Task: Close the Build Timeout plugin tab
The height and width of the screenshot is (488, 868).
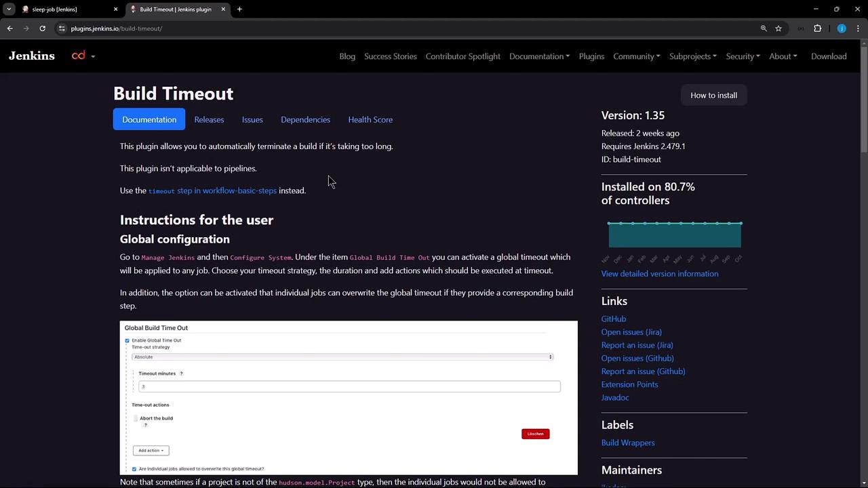Action: click(x=223, y=9)
